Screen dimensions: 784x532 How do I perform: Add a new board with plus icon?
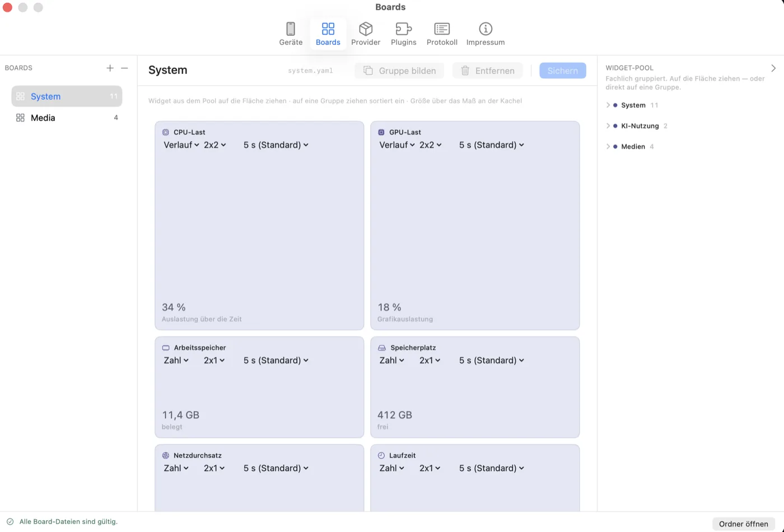point(110,68)
